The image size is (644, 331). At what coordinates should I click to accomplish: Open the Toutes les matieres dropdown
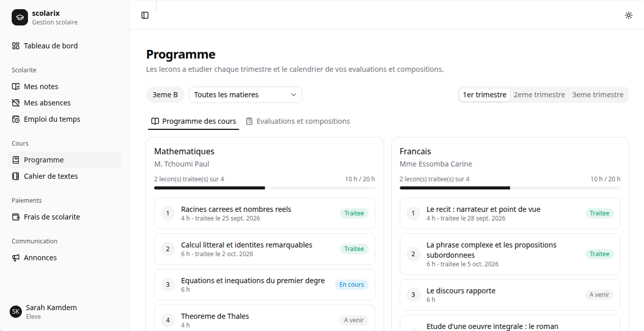[x=246, y=95]
